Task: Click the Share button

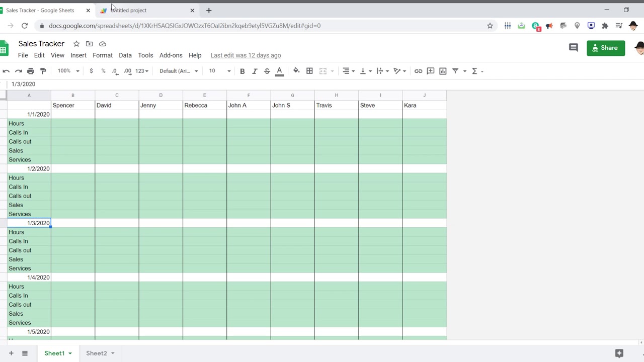Action: (606, 48)
